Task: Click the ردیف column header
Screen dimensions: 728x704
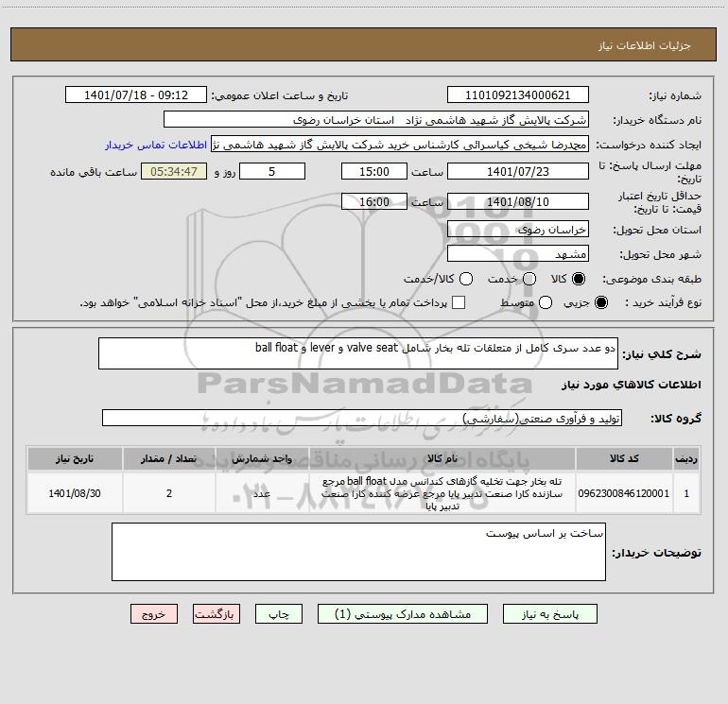Action: pyautogui.click(x=686, y=459)
